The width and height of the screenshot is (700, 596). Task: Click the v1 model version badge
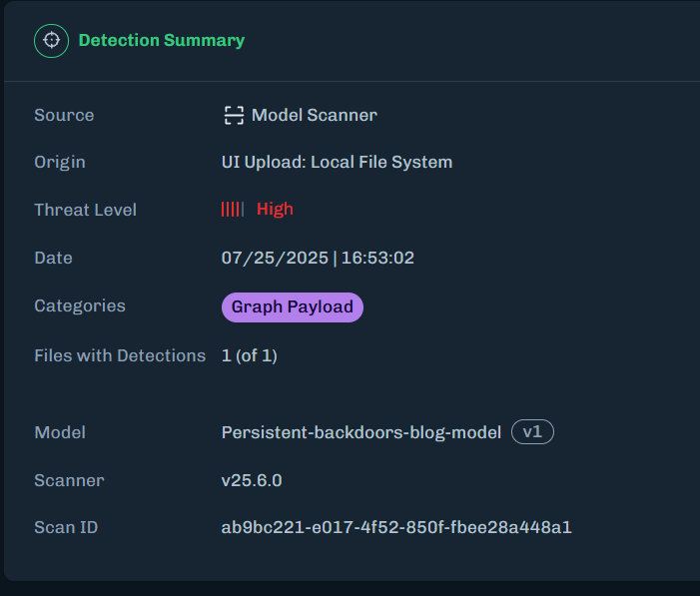point(532,431)
